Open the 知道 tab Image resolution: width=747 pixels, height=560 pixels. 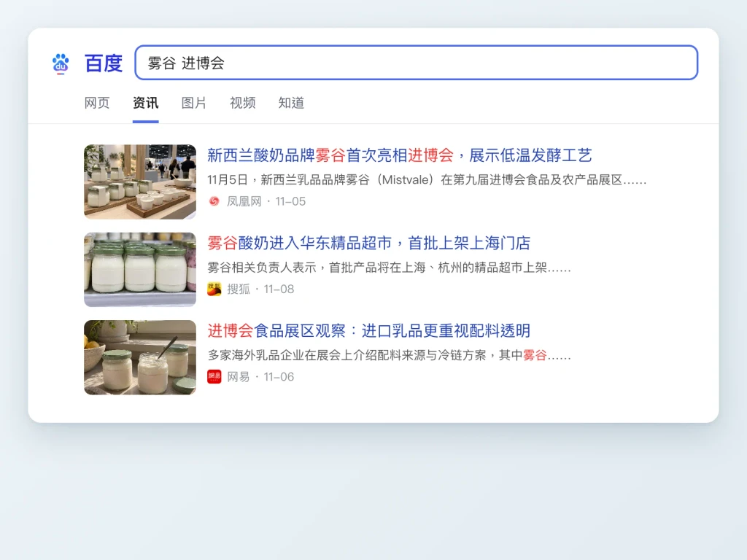click(x=291, y=103)
